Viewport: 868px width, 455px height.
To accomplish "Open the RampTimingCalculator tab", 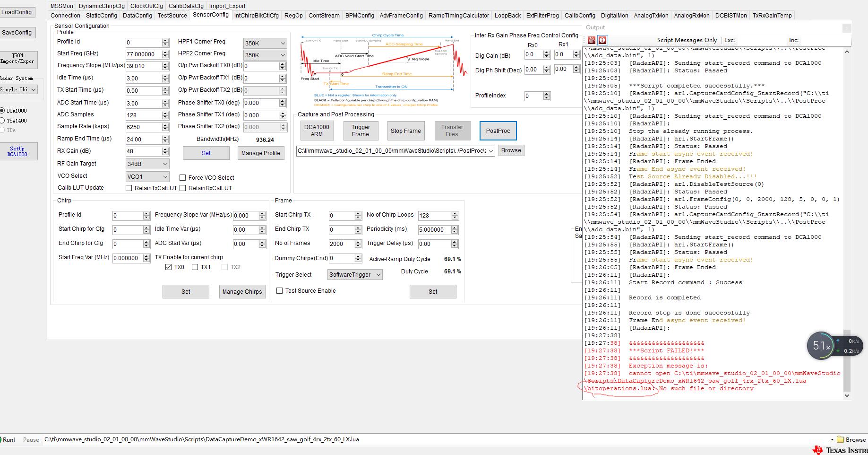I will (x=459, y=16).
